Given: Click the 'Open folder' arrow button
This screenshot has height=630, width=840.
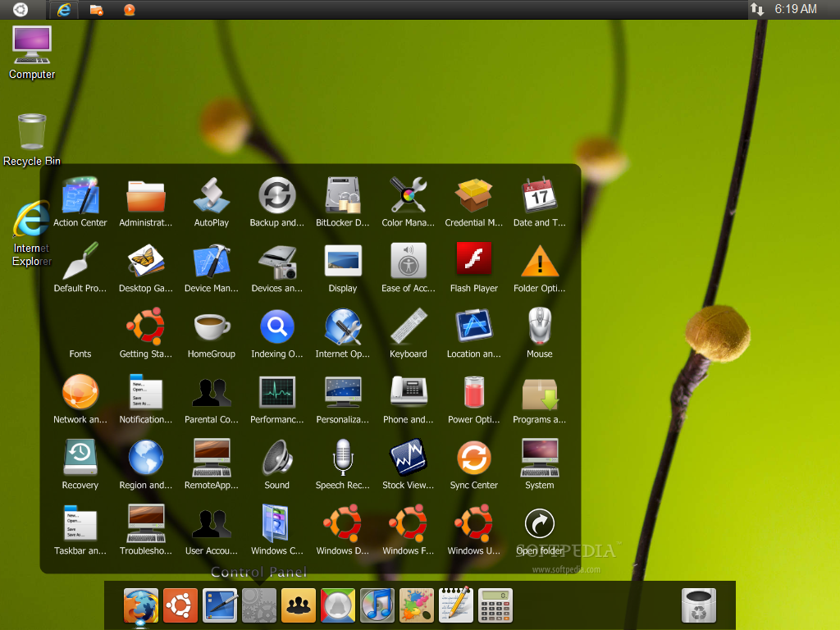Looking at the screenshot, I should pos(540,523).
